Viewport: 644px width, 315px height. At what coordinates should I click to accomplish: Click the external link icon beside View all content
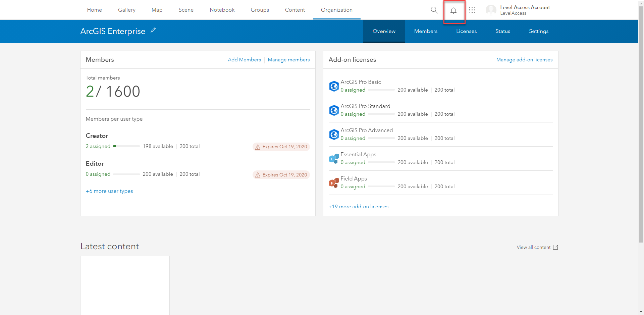point(555,247)
